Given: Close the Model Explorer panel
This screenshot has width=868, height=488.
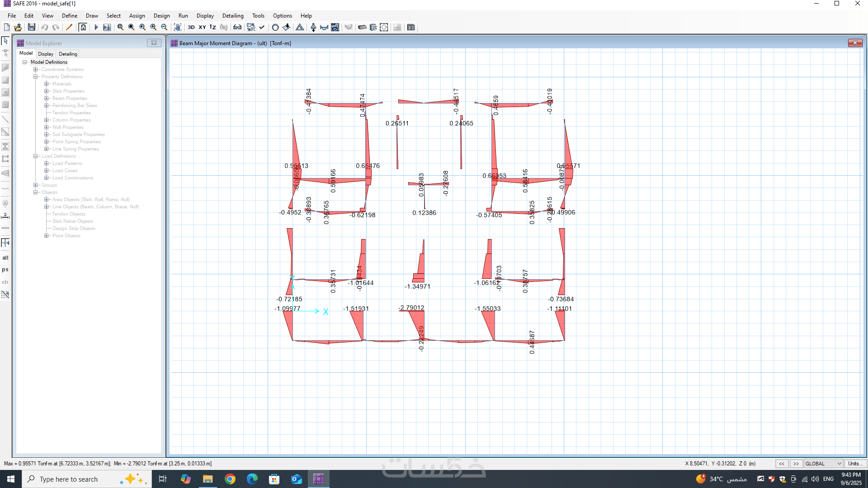Looking at the screenshot, I should pos(154,43).
